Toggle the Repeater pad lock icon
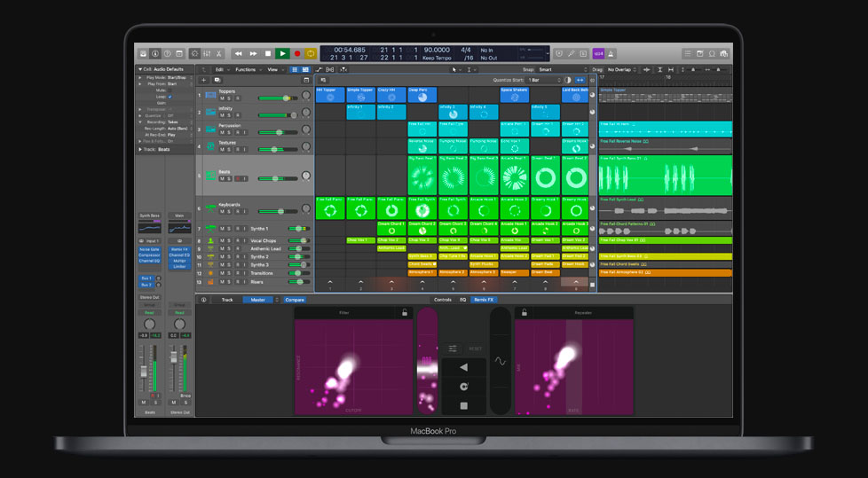 (524, 312)
